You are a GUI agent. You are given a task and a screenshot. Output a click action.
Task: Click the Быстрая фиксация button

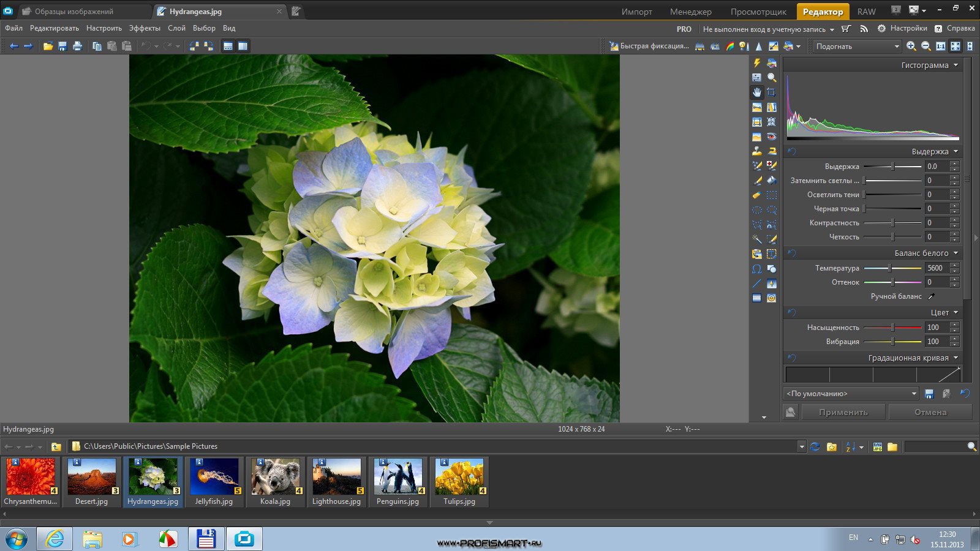tap(649, 46)
